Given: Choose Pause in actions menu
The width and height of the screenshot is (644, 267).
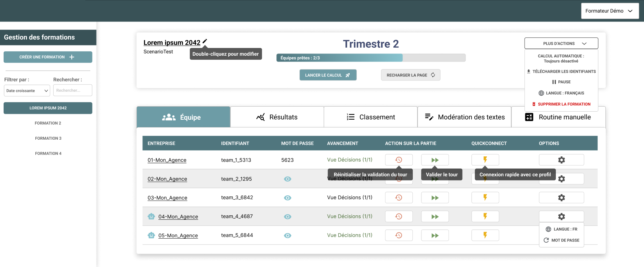Looking at the screenshot, I should click(x=561, y=82).
